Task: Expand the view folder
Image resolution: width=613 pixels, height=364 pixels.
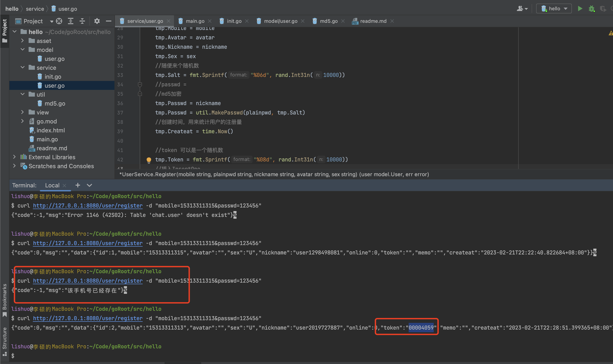Action: pos(23,112)
